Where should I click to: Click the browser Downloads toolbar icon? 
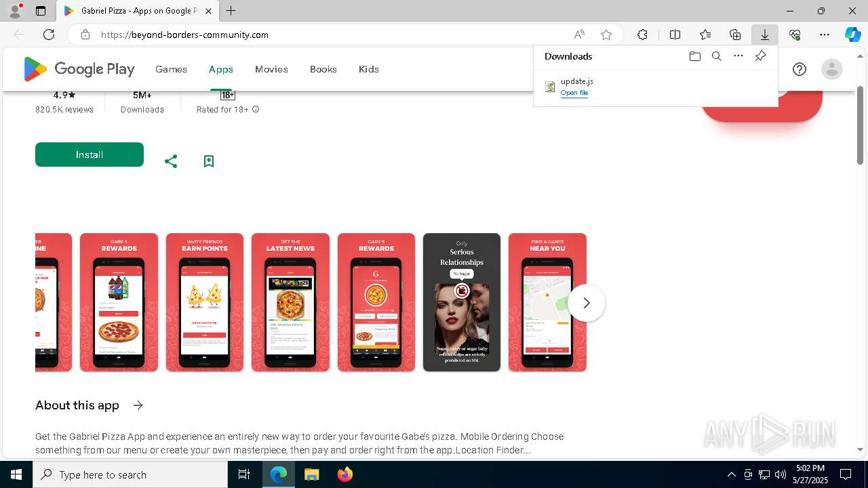click(x=764, y=35)
